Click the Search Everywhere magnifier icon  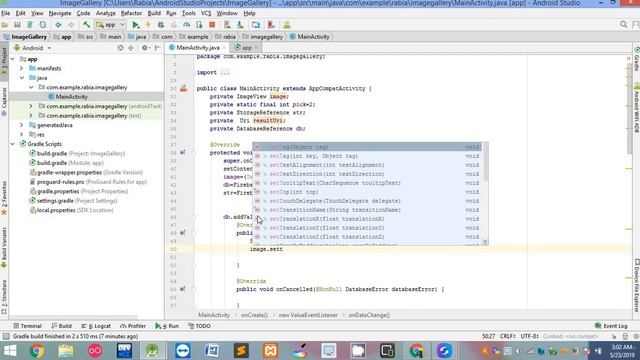[623, 25]
